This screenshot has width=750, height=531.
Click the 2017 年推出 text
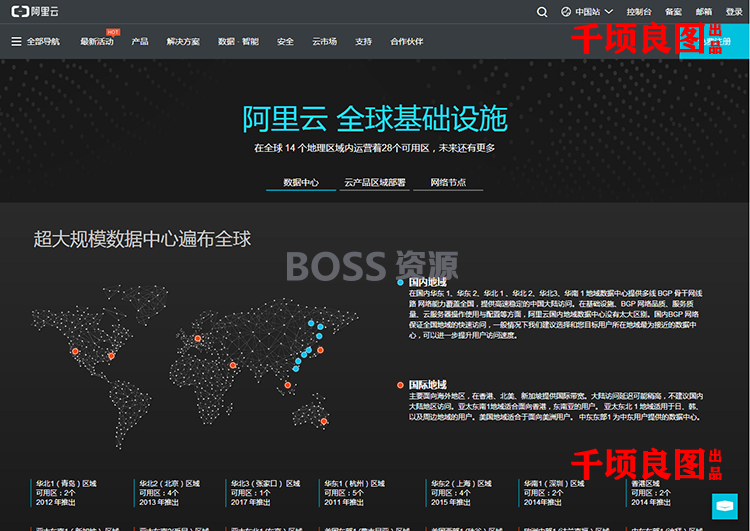tap(250, 502)
